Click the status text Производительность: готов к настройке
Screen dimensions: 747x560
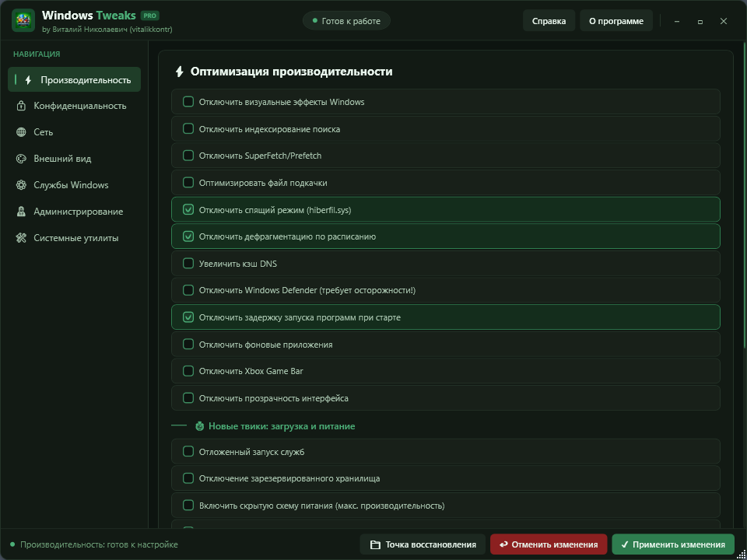coord(99,544)
